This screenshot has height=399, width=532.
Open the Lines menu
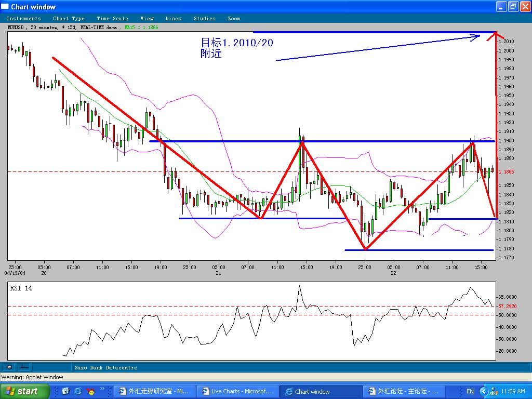click(x=173, y=19)
